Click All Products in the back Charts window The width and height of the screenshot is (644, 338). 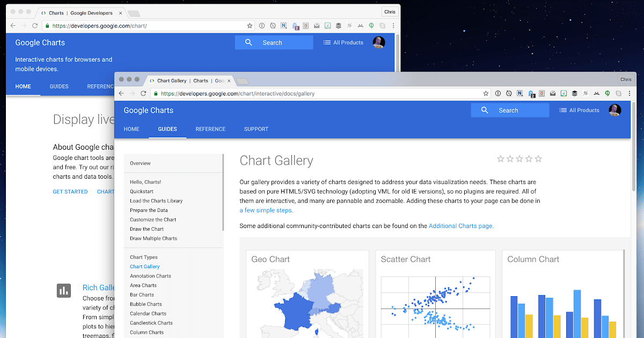343,42
